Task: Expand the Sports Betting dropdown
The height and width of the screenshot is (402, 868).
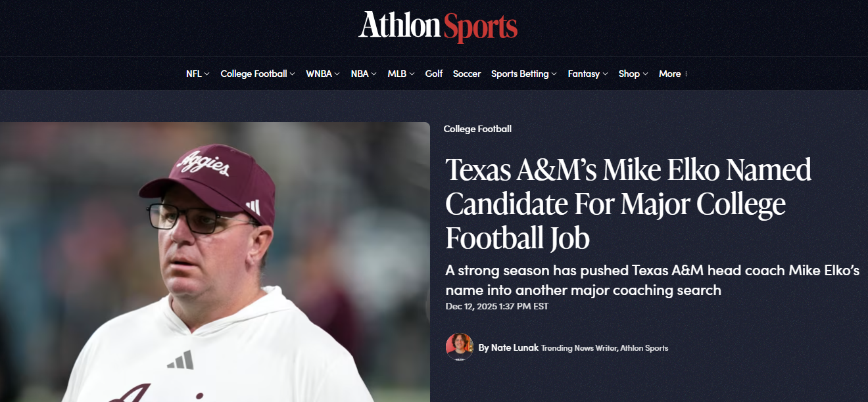Action: 523,74
